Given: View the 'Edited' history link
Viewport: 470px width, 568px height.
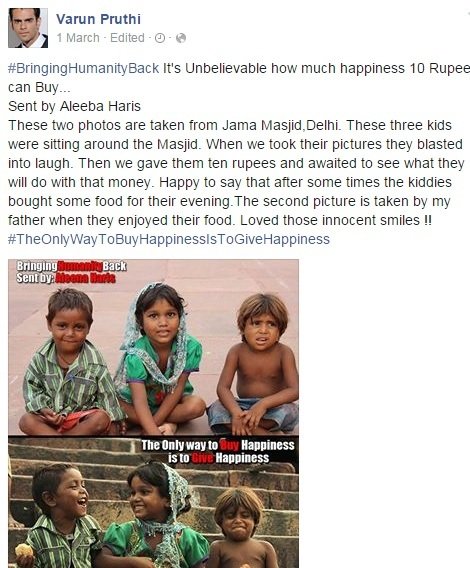Looking at the screenshot, I should pyautogui.click(x=127, y=38).
